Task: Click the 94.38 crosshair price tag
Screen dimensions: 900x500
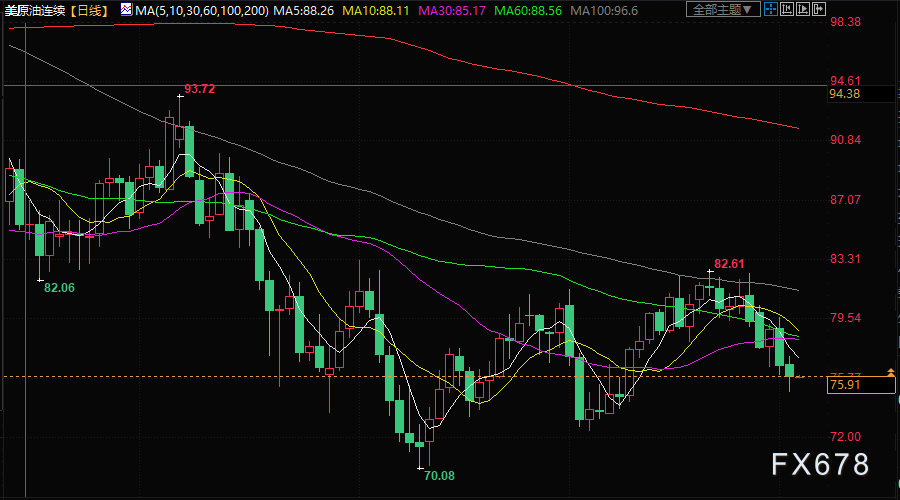Action: pyautogui.click(x=861, y=94)
